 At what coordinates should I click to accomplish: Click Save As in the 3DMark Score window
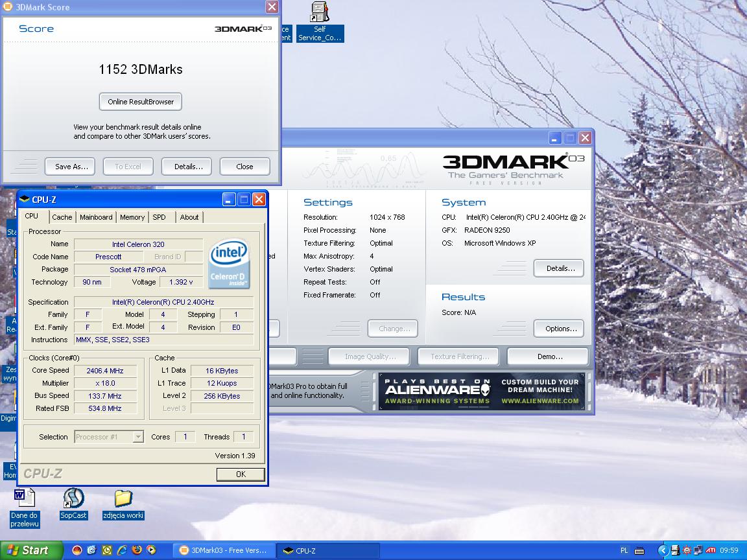[x=70, y=167]
